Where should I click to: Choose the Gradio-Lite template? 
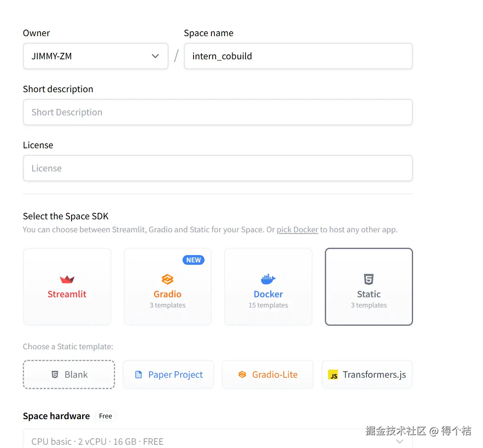click(268, 374)
